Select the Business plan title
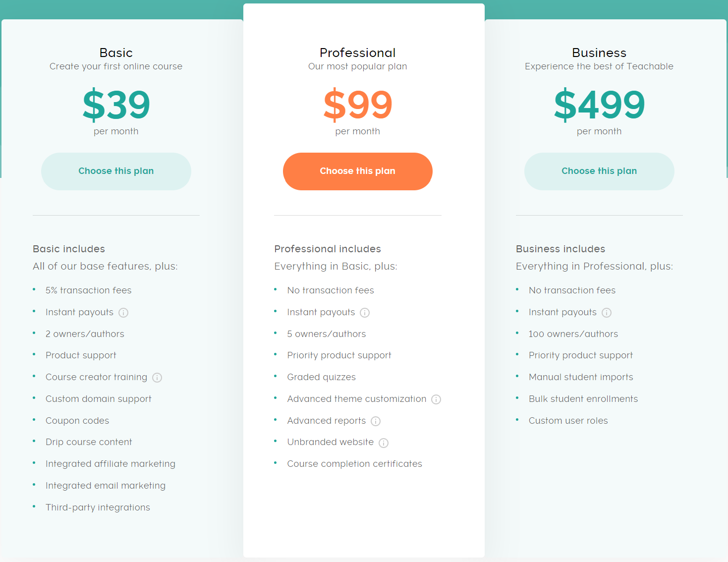 [x=599, y=53]
